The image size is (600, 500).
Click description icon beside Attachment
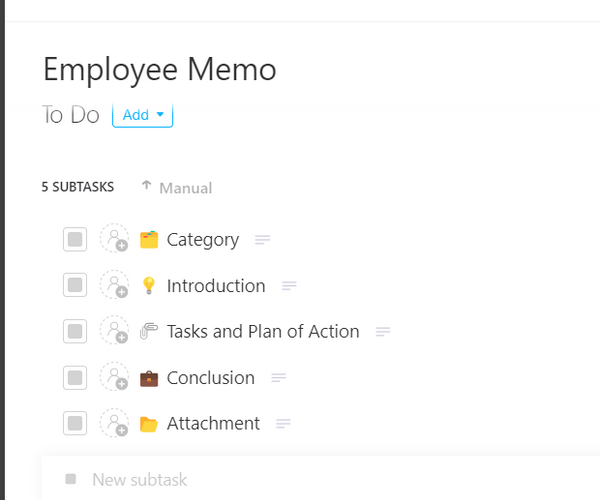click(x=284, y=424)
